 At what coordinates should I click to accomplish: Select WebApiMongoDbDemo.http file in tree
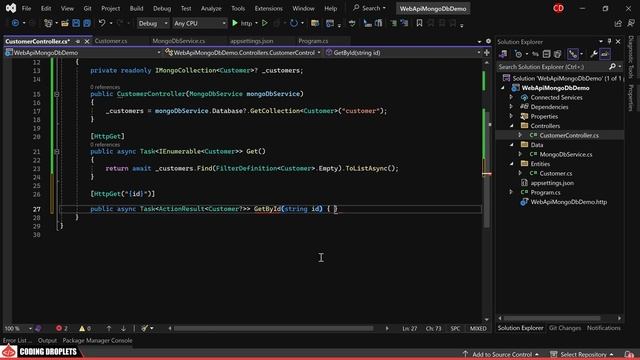point(569,202)
